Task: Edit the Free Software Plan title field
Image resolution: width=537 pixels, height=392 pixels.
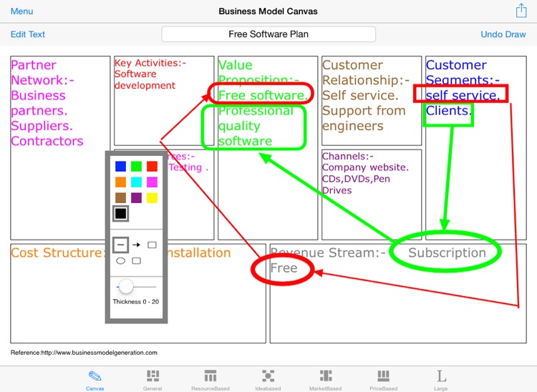Action: tap(268, 34)
